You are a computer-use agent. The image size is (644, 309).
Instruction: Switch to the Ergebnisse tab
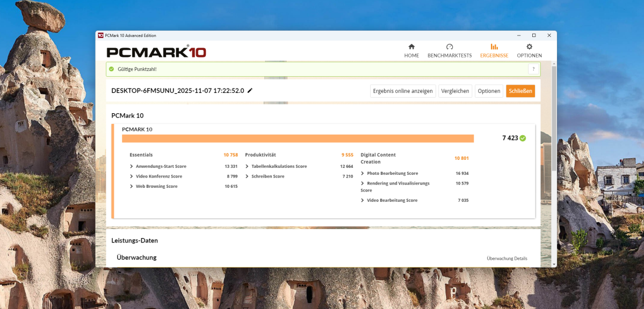click(494, 51)
